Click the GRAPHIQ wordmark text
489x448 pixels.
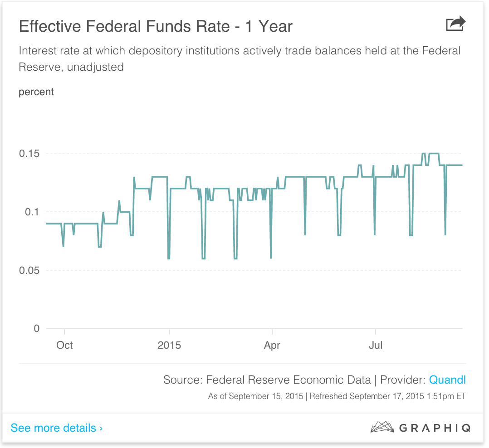[435, 428]
